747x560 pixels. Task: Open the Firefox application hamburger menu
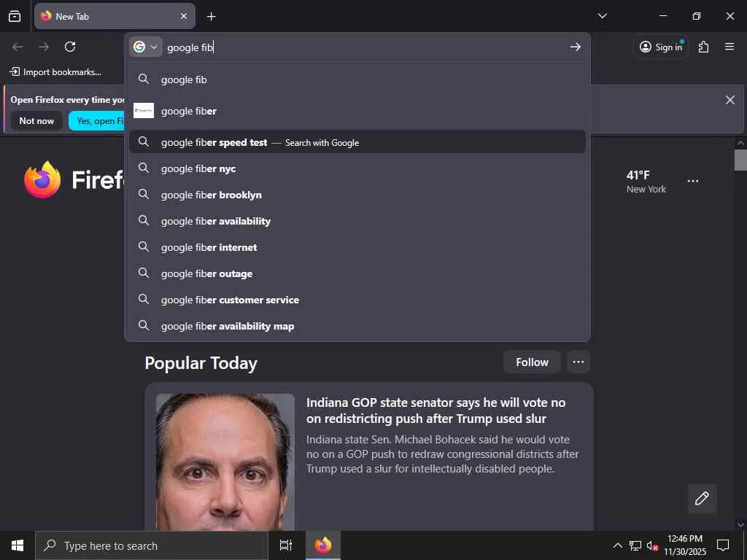(729, 47)
